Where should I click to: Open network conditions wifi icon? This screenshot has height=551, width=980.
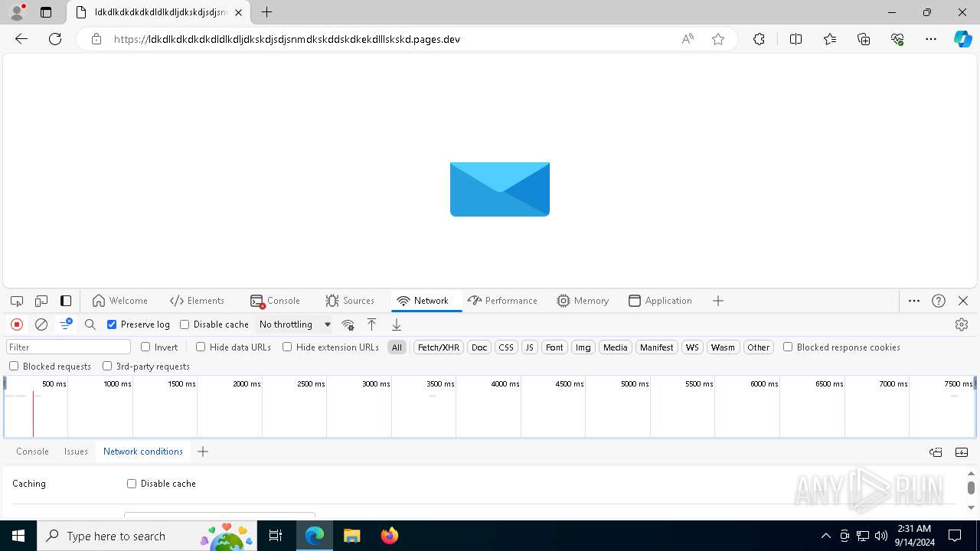[348, 324]
